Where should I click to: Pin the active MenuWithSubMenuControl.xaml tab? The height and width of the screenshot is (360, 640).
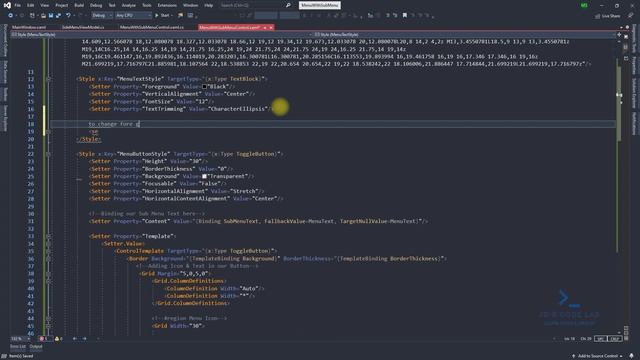[x=264, y=27]
